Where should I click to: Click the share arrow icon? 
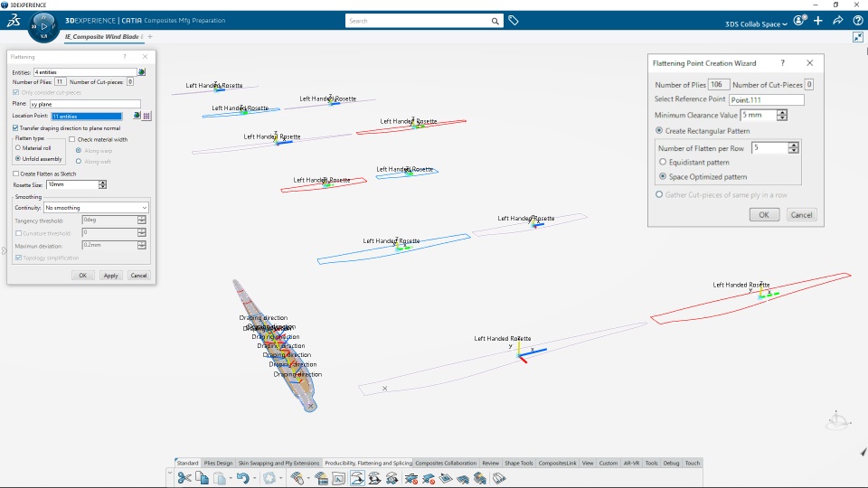coord(838,21)
